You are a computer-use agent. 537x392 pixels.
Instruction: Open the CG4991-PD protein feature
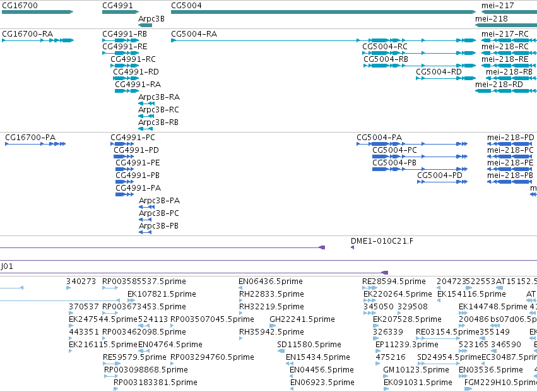tap(124, 157)
